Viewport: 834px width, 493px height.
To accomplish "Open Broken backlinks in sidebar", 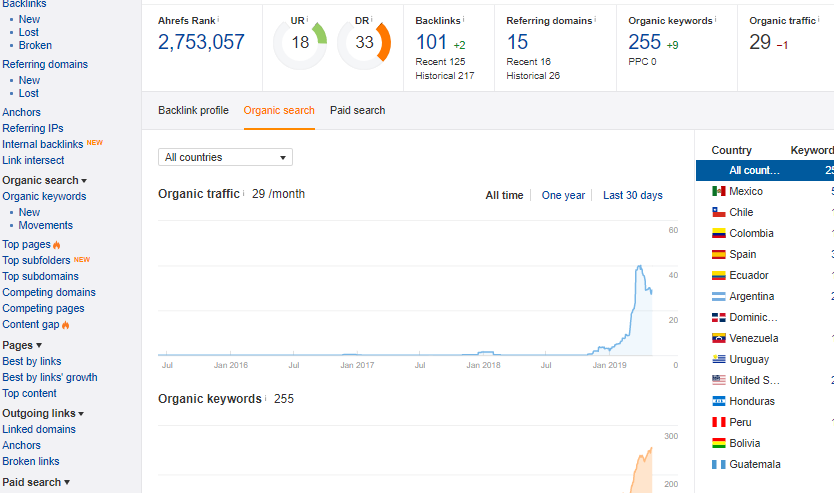I will (x=35, y=45).
